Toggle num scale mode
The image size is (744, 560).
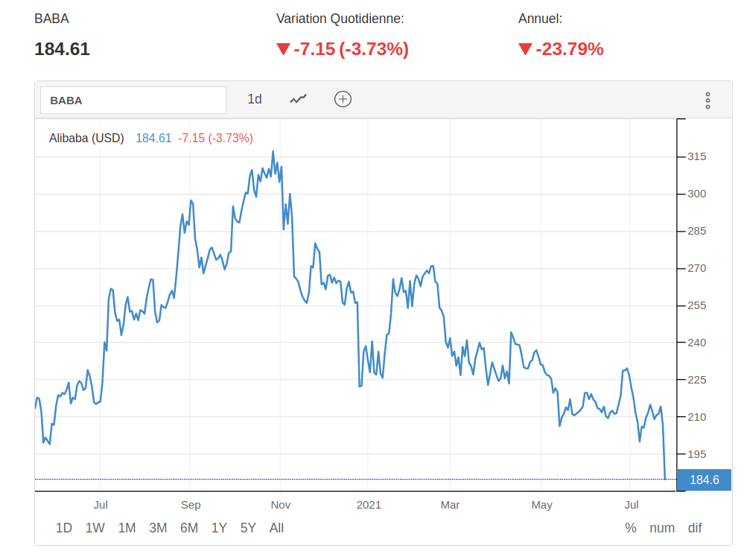click(662, 528)
